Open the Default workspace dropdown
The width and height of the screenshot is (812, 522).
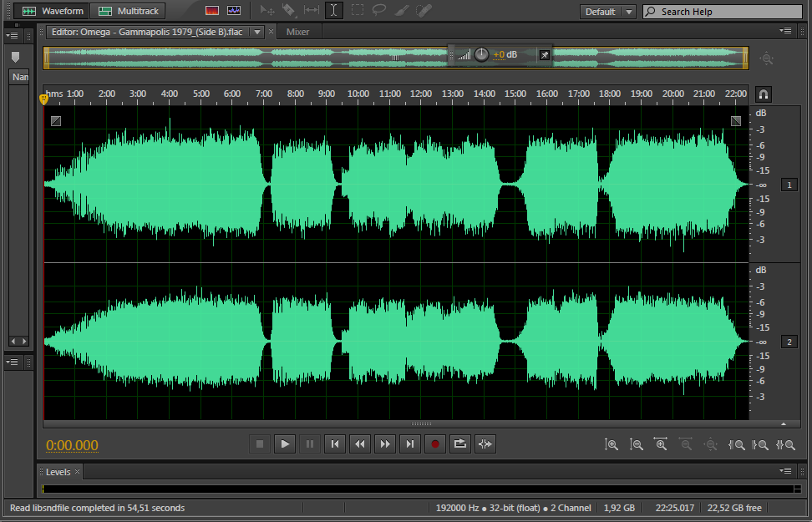tap(608, 12)
